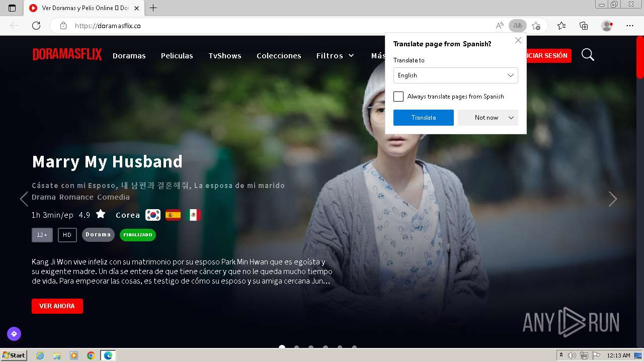Open the site search magnifier icon
644x362 pixels.
click(x=588, y=55)
